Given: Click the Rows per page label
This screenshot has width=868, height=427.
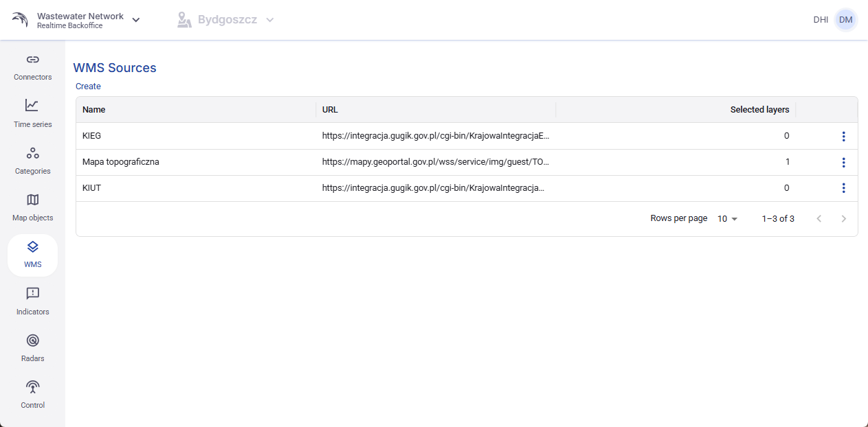Looking at the screenshot, I should (x=679, y=218).
